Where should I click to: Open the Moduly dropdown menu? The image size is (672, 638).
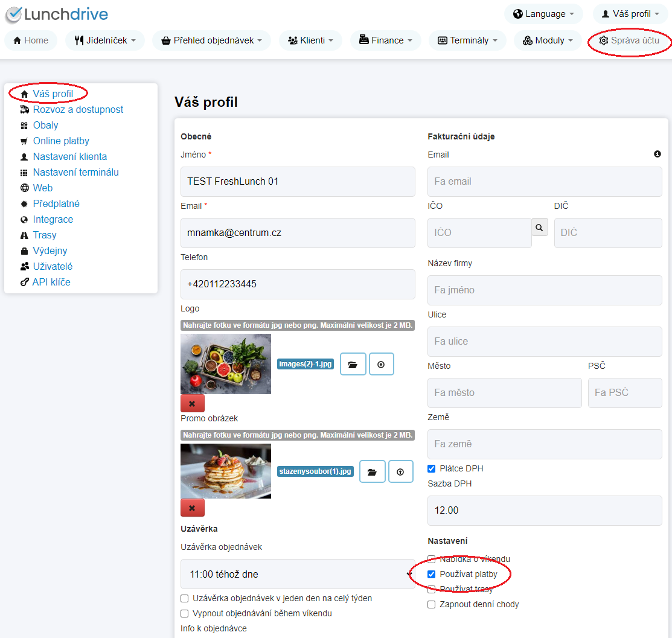pos(548,40)
